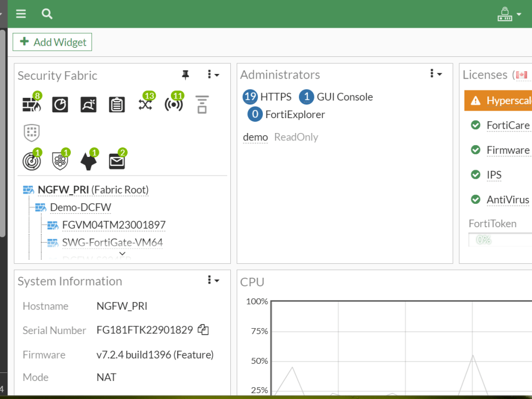The height and width of the screenshot is (399, 532).
Task: Open Administrators widget options menu
Action: coord(436,73)
